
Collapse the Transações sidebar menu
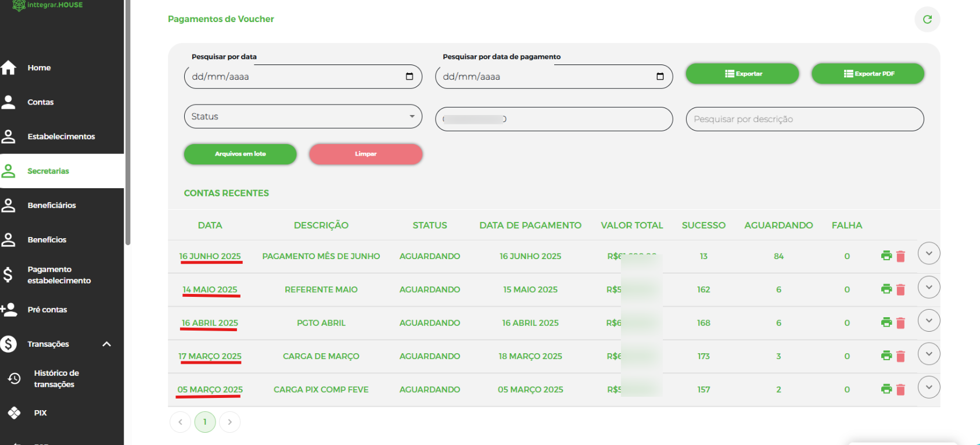tap(106, 344)
